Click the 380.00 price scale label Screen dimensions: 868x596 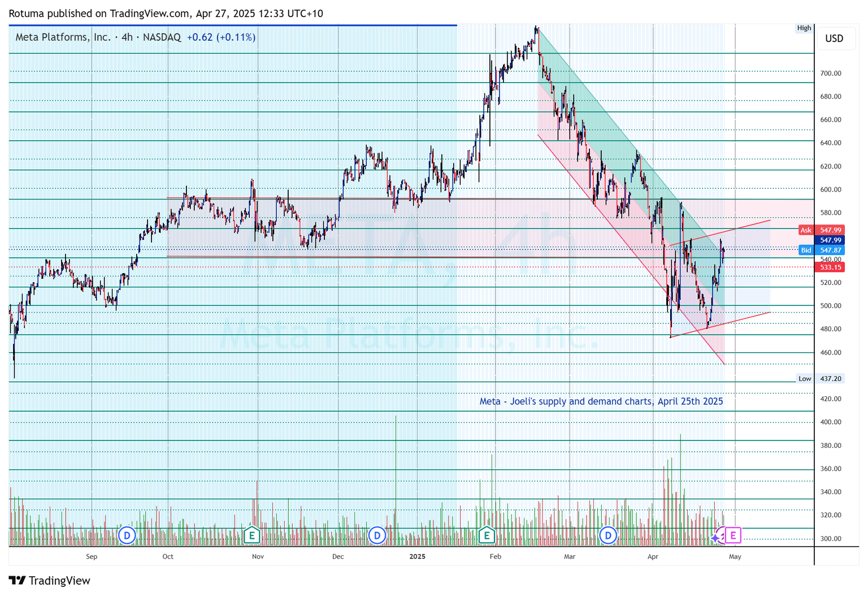(831, 446)
